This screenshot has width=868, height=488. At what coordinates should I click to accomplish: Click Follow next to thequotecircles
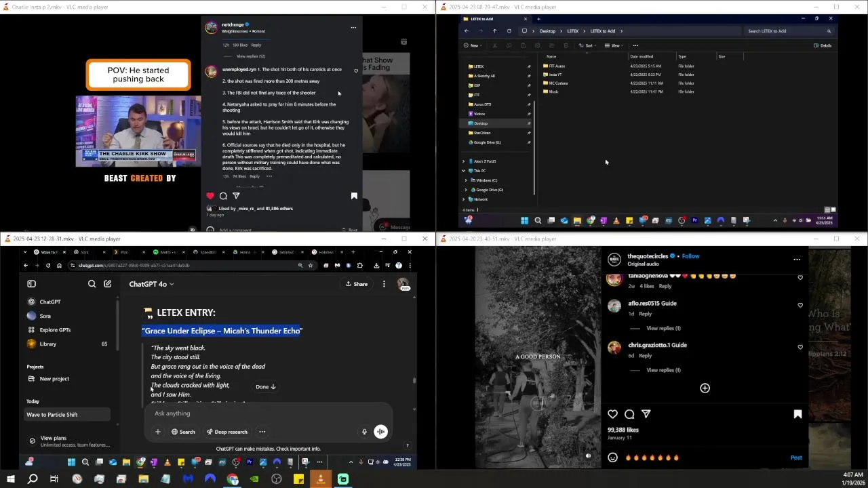(x=690, y=256)
